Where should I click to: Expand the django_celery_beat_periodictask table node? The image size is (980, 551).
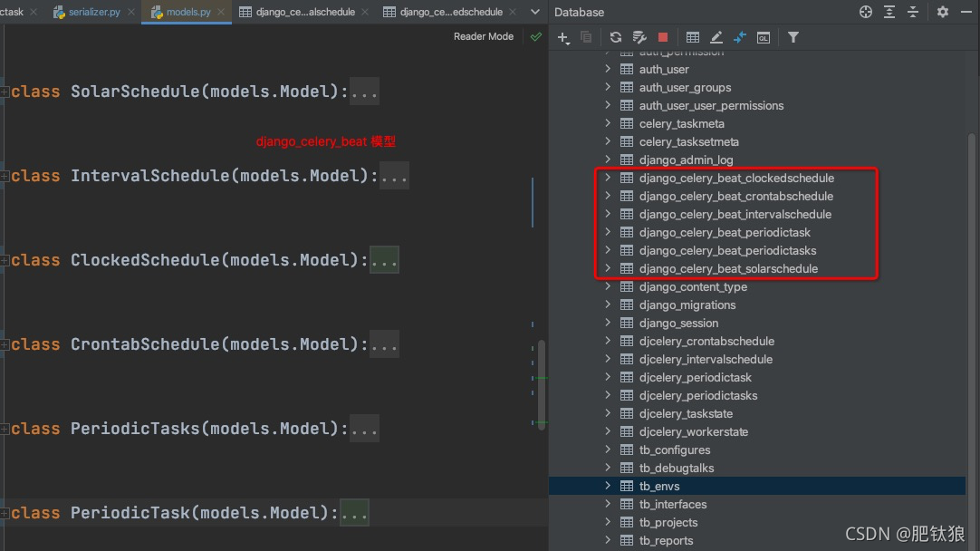(608, 232)
